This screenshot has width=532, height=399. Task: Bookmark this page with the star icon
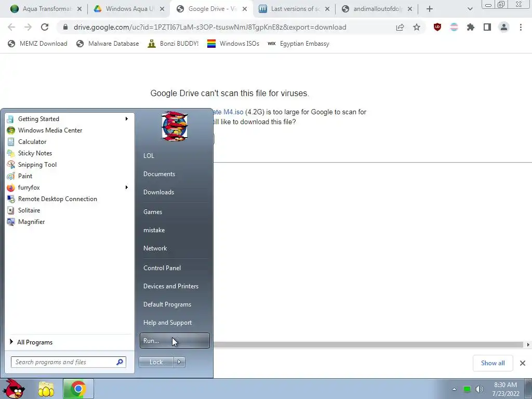point(417,27)
